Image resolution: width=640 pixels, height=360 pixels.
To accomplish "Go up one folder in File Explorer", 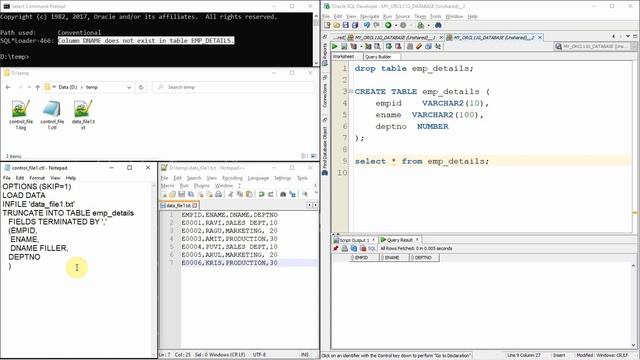I will pos(38,87).
